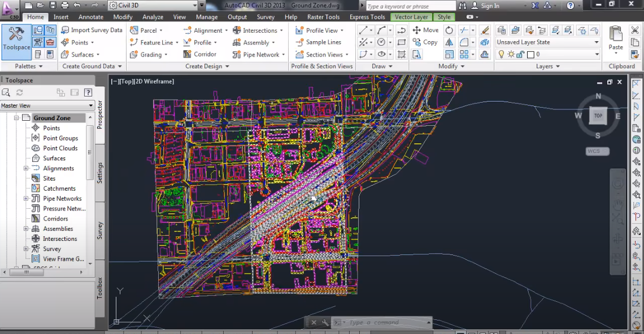Click the Sign In link
The height and width of the screenshot is (334, 644).
point(489,6)
